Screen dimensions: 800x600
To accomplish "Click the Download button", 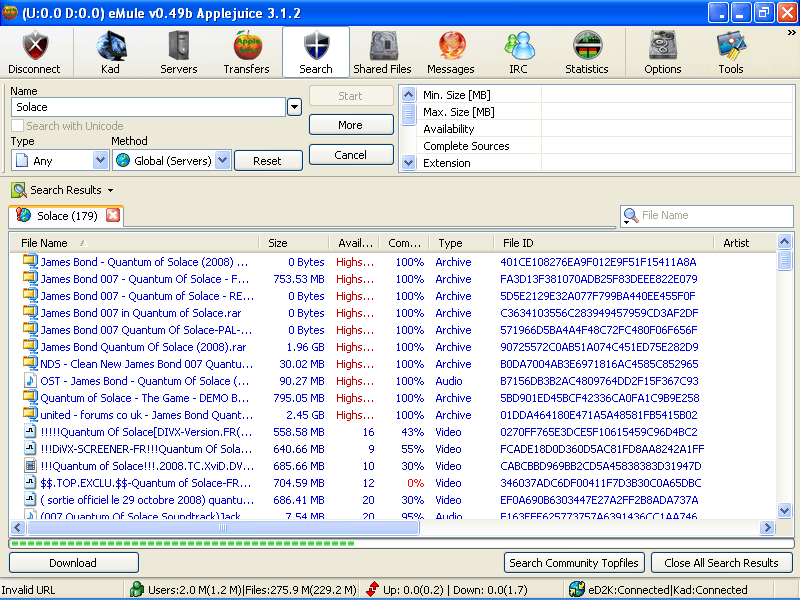I will [73, 562].
